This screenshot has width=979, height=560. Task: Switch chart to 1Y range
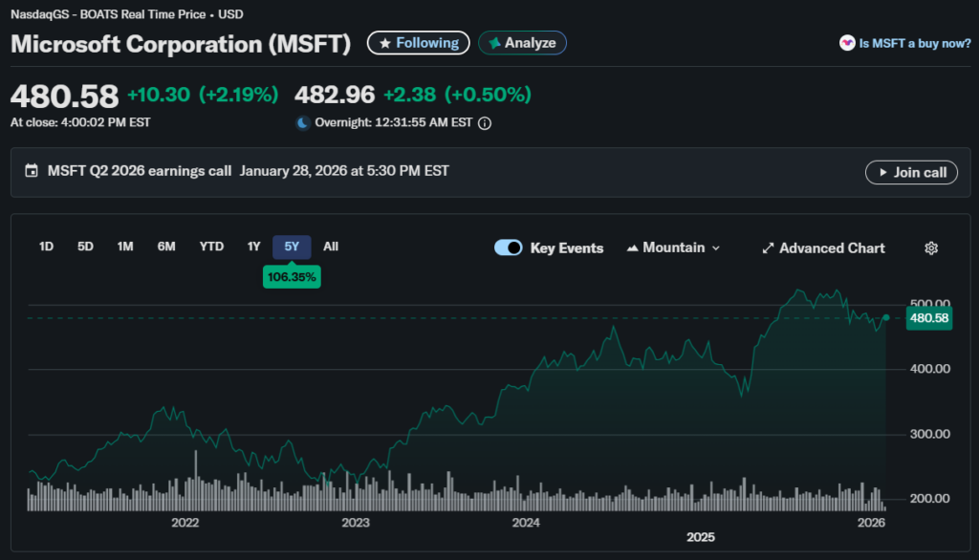point(253,247)
